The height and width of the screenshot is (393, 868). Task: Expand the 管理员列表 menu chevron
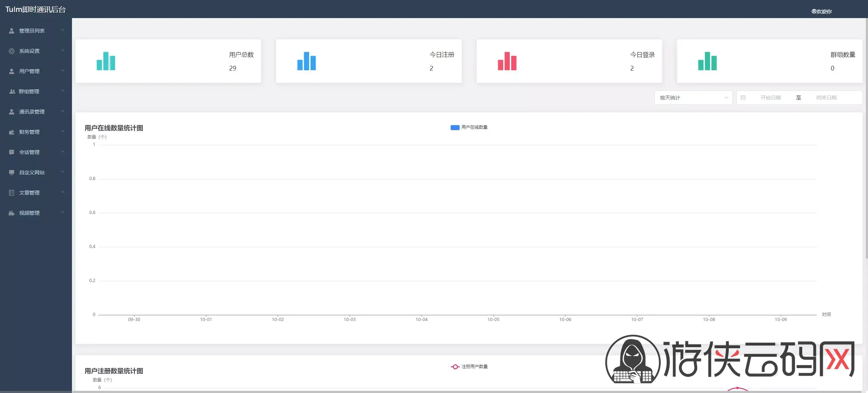pos(63,30)
